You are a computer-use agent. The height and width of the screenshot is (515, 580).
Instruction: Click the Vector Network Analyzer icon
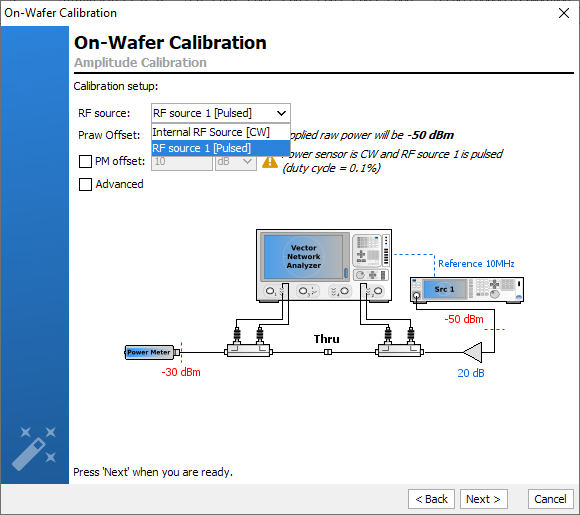(324, 265)
